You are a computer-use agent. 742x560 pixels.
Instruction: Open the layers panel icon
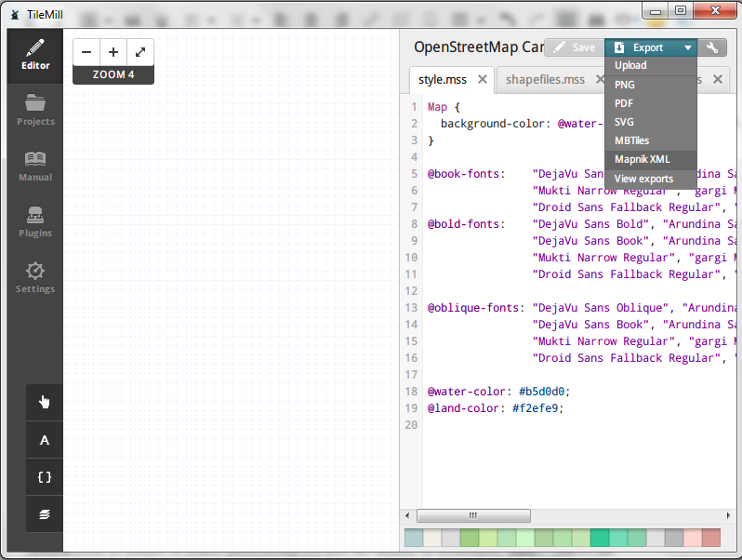click(45, 514)
